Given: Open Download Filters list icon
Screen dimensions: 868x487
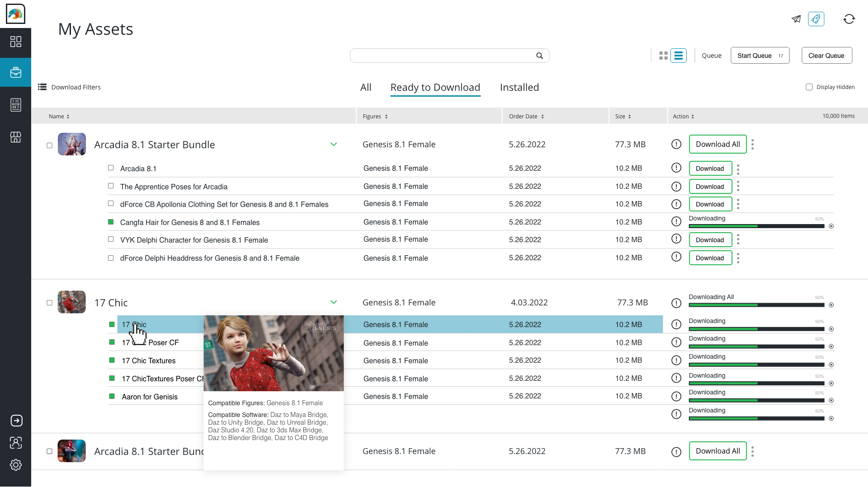Looking at the screenshot, I should pos(42,87).
